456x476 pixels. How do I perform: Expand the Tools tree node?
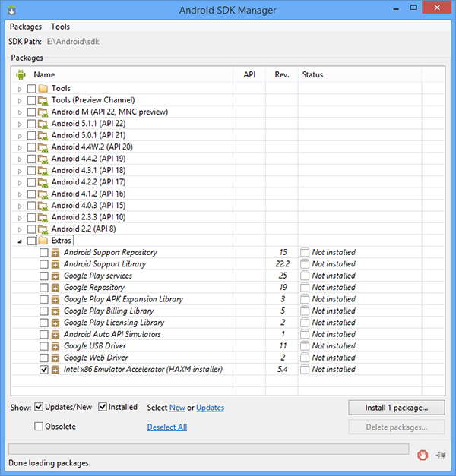[x=20, y=90]
